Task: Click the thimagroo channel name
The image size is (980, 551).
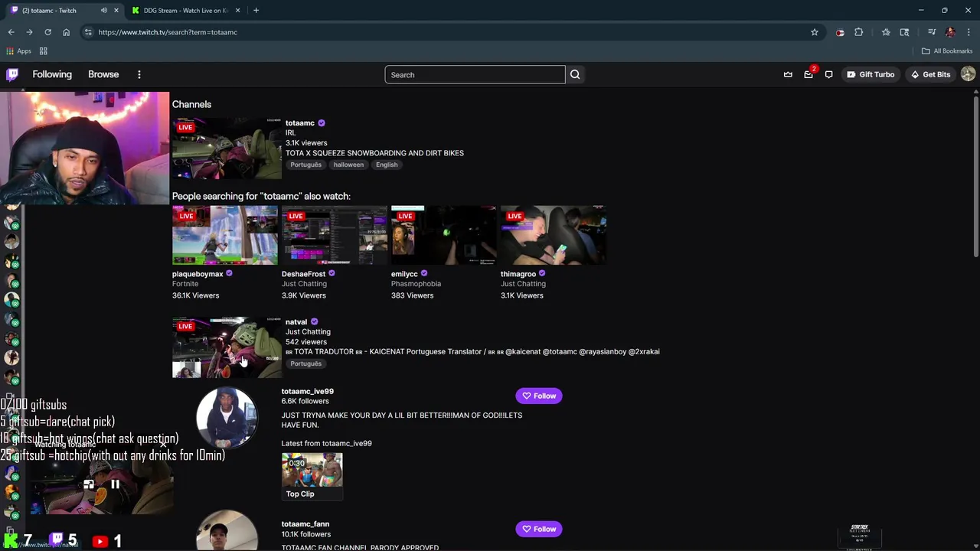Action: [518, 273]
